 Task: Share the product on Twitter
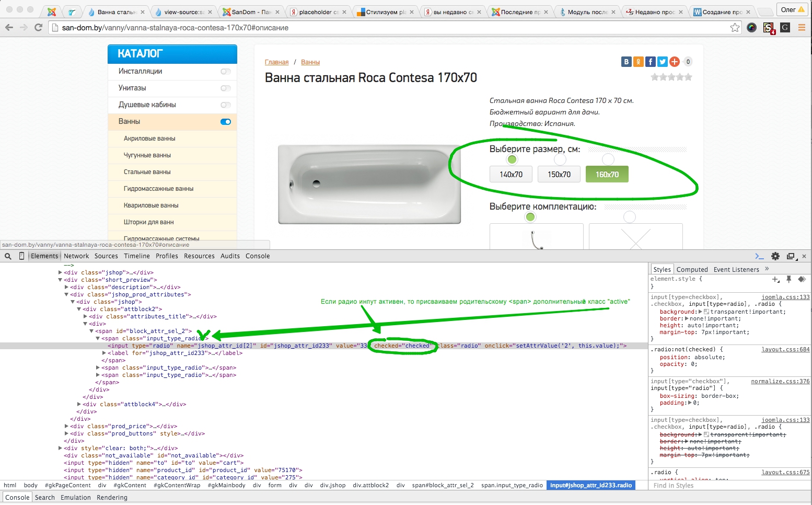click(662, 62)
